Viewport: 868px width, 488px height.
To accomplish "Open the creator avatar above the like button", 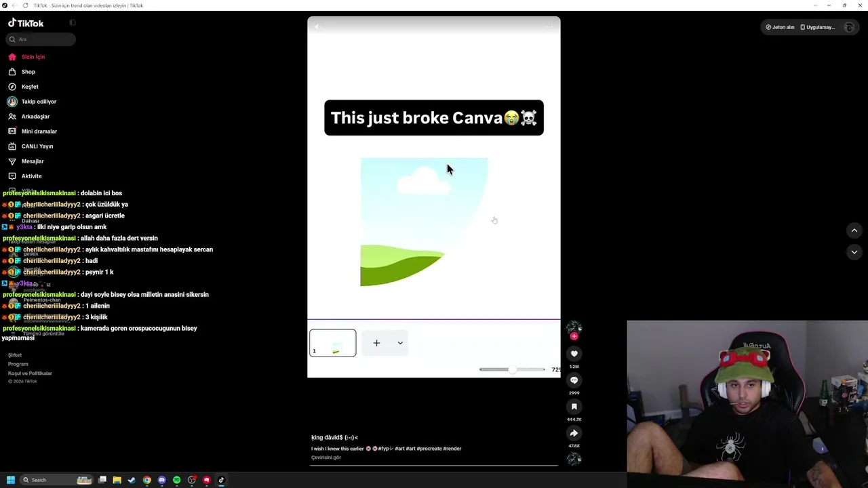I will [x=574, y=327].
